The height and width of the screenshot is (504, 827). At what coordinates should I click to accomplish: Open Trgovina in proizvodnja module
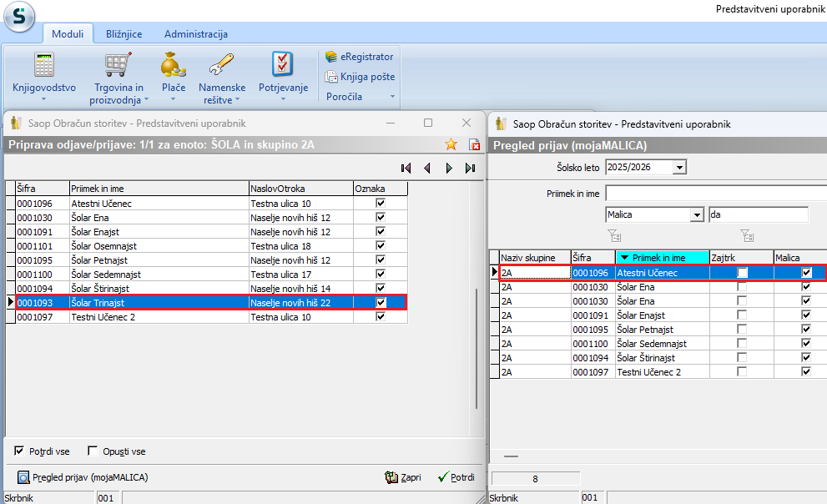click(118, 66)
